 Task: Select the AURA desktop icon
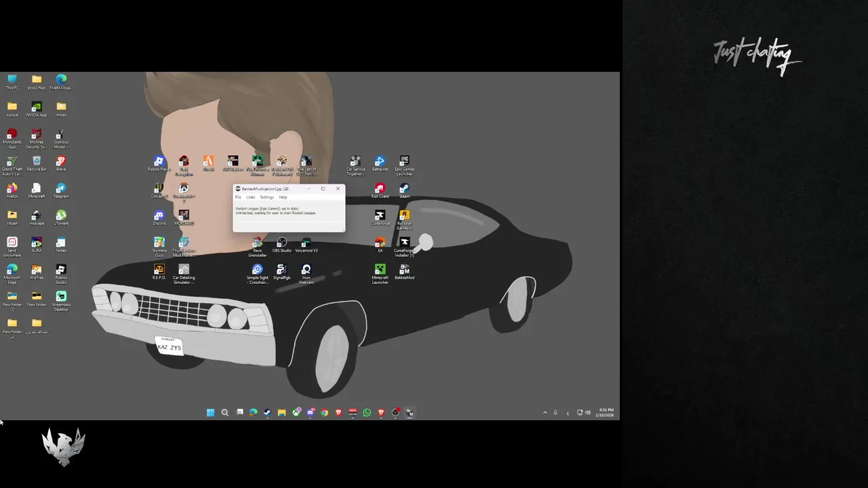tap(37, 245)
